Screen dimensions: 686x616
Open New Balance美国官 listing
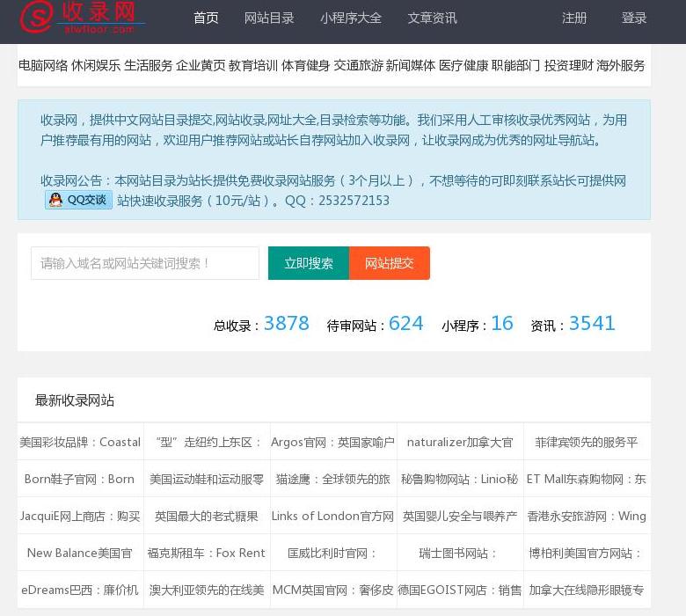pos(80,554)
